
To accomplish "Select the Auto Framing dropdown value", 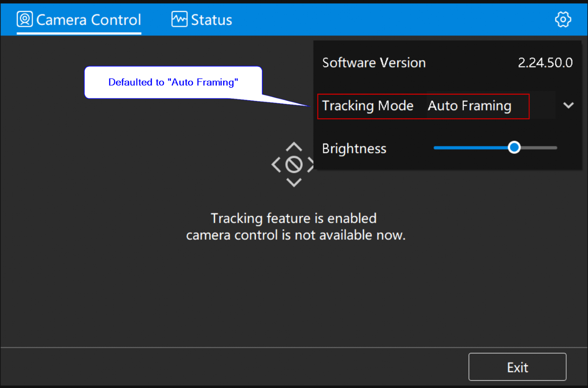I will [x=469, y=106].
